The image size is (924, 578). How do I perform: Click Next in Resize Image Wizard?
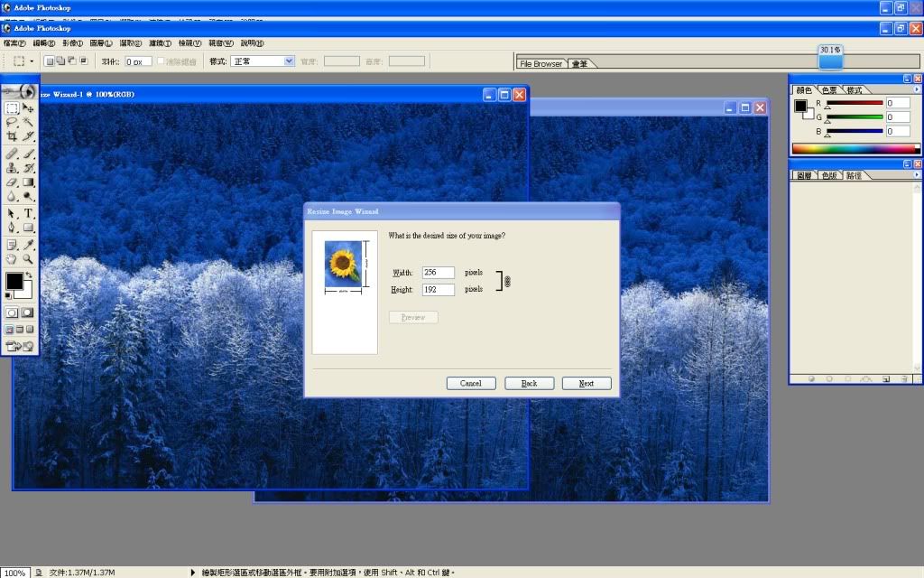587,383
